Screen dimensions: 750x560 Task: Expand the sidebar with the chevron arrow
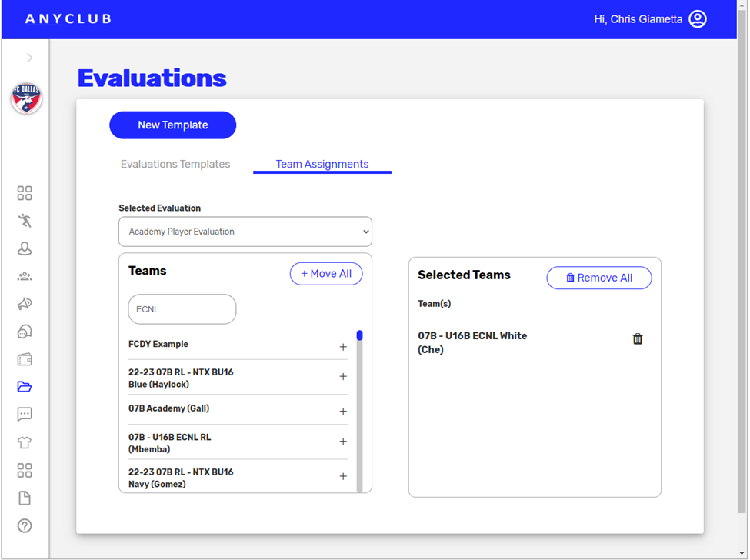(x=30, y=58)
